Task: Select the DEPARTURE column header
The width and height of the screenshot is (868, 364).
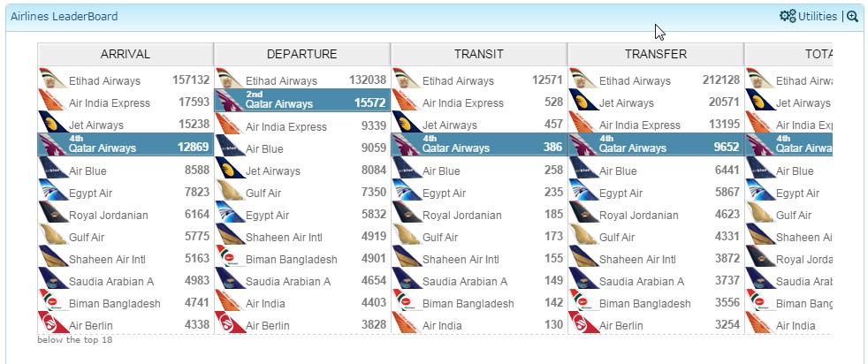Action: click(301, 54)
